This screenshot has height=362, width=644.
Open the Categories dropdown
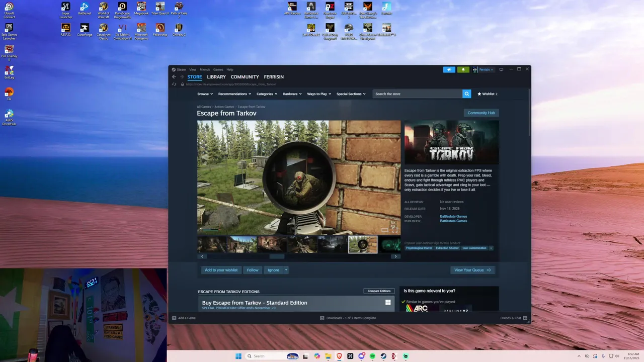[x=267, y=94]
